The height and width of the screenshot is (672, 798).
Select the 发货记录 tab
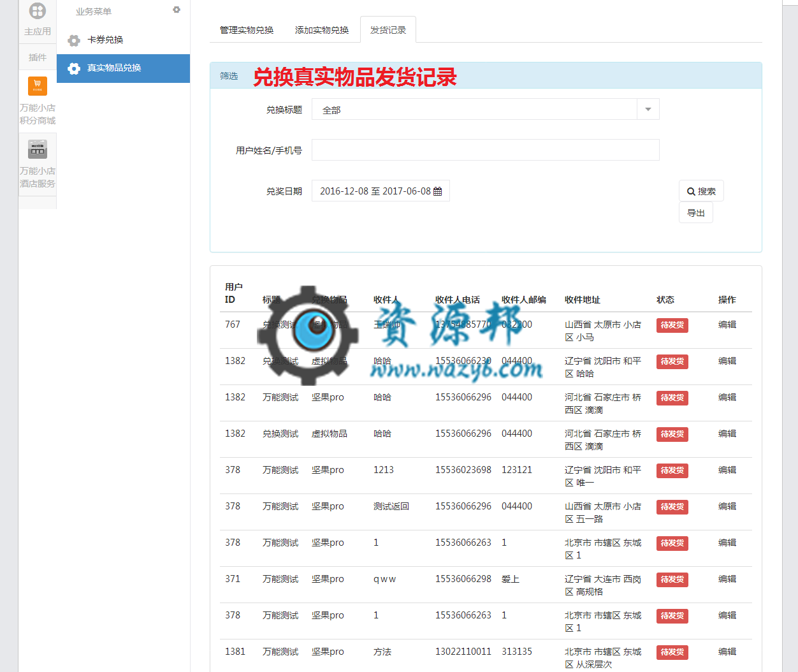pos(388,30)
